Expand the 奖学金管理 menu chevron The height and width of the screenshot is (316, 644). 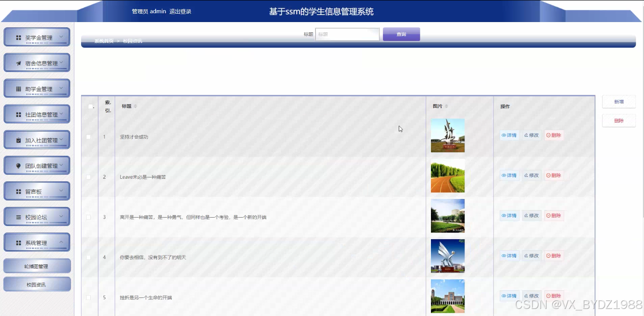coord(61,37)
